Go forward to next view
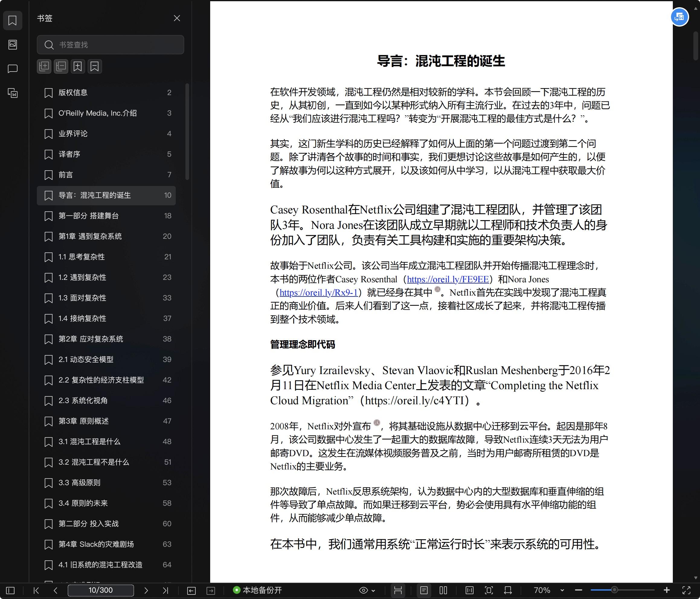 (x=211, y=590)
